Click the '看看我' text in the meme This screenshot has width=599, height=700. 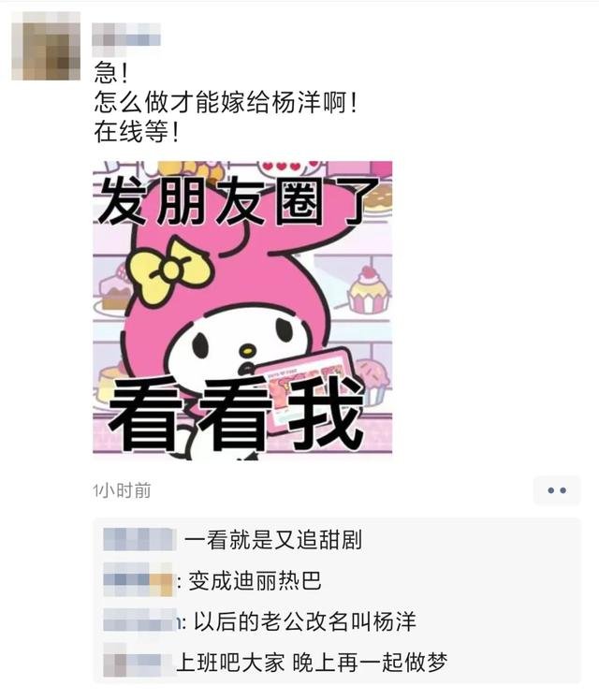coord(236,413)
